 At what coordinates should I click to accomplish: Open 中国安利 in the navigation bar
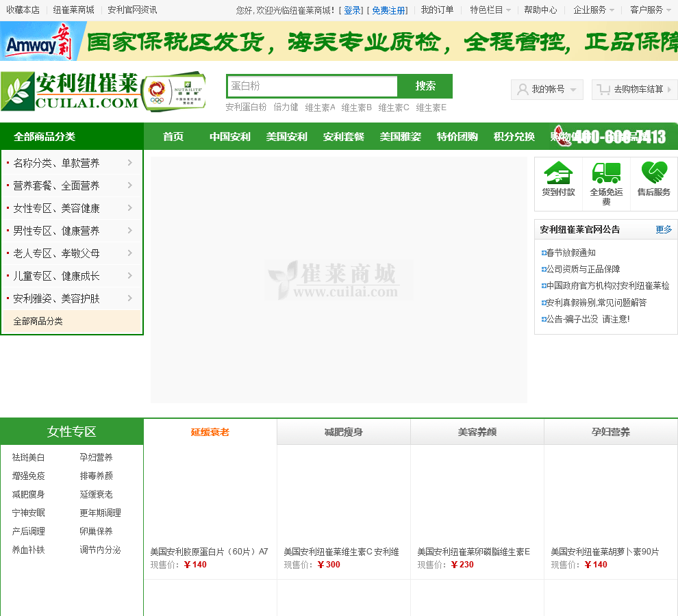coord(229,137)
